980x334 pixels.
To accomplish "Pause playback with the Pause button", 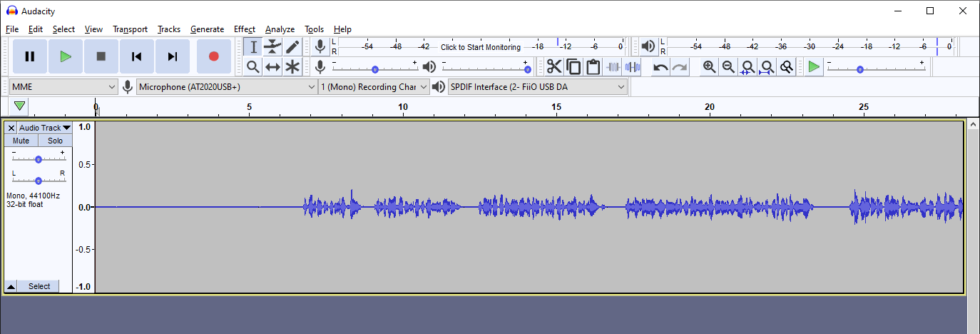I will 30,56.
